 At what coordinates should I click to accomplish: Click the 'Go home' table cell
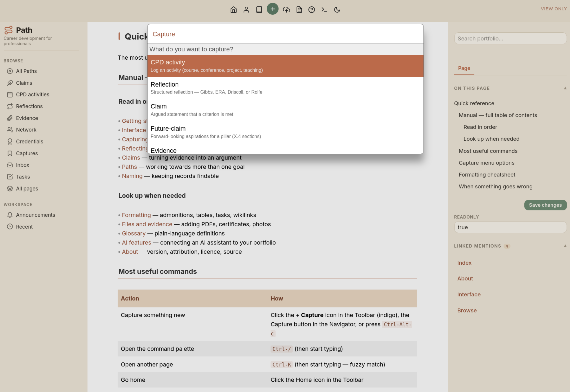point(192,380)
